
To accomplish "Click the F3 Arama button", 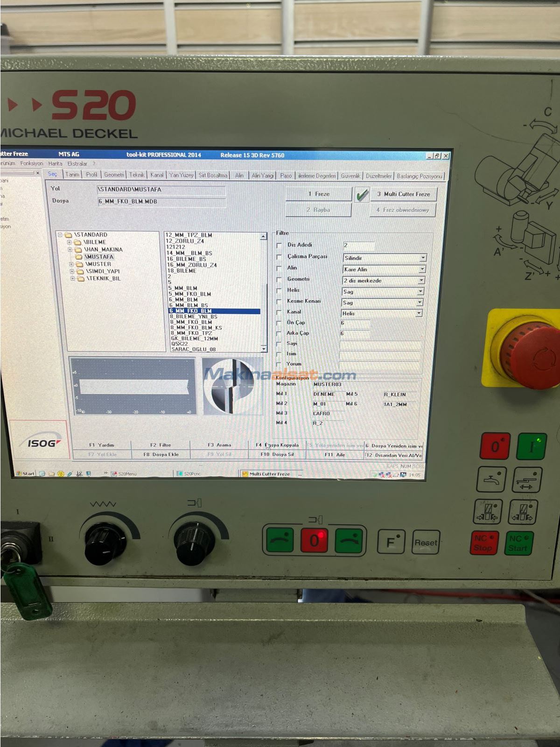I will [219, 445].
